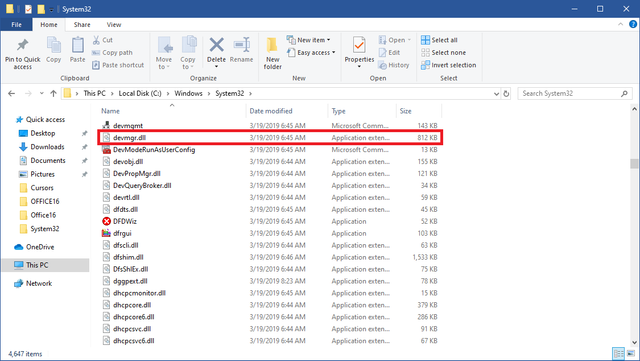Expand address bar history dropdown
Viewport: 640px width, 361px height.
[496, 94]
